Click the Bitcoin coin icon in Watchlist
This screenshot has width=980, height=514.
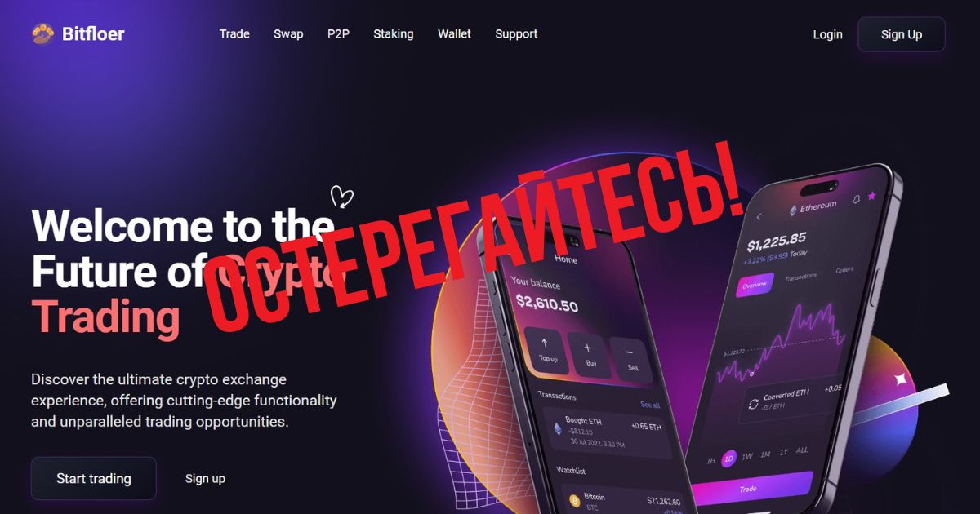(574, 499)
